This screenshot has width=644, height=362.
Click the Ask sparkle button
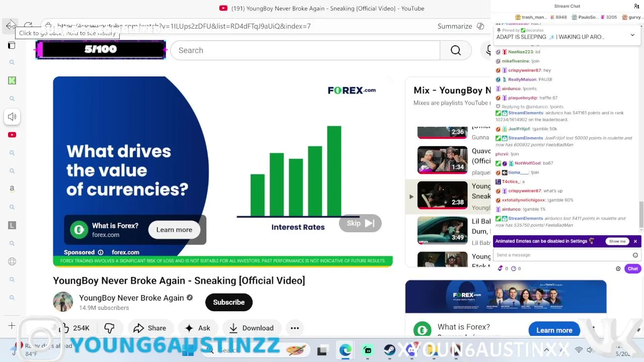[x=198, y=328]
